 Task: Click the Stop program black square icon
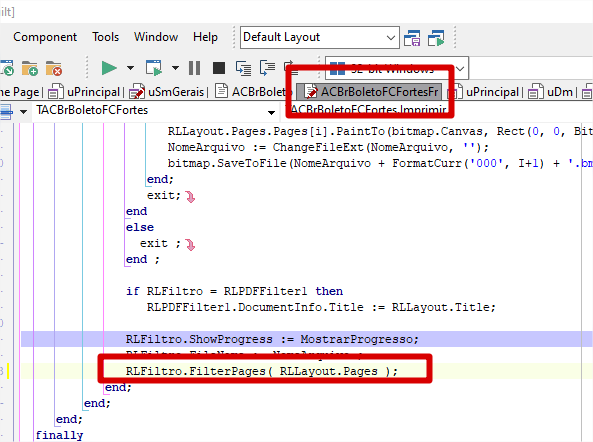click(x=219, y=68)
